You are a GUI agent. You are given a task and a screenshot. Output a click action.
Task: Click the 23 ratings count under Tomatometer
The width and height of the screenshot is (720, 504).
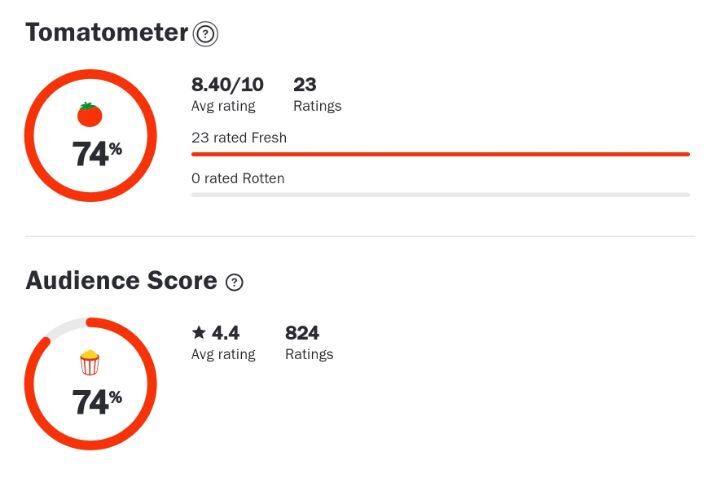pyautogui.click(x=304, y=85)
